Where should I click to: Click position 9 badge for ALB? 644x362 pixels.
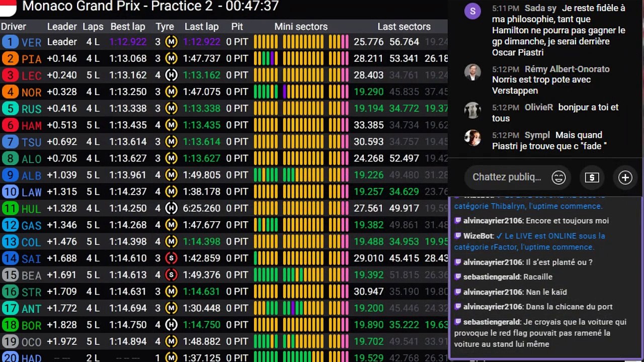(10, 175)
